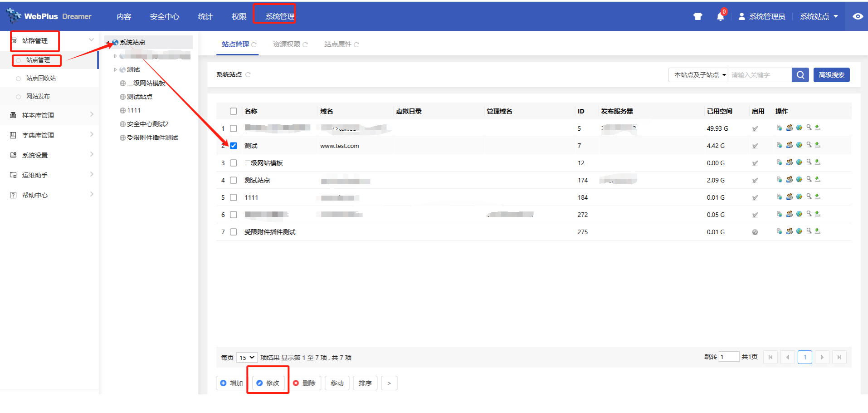Click the 修改 button

coord(268,383)
